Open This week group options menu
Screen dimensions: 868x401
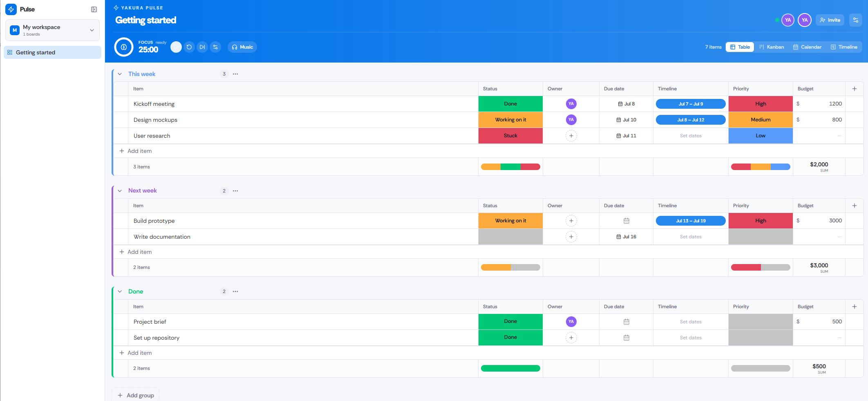point(235,74)
